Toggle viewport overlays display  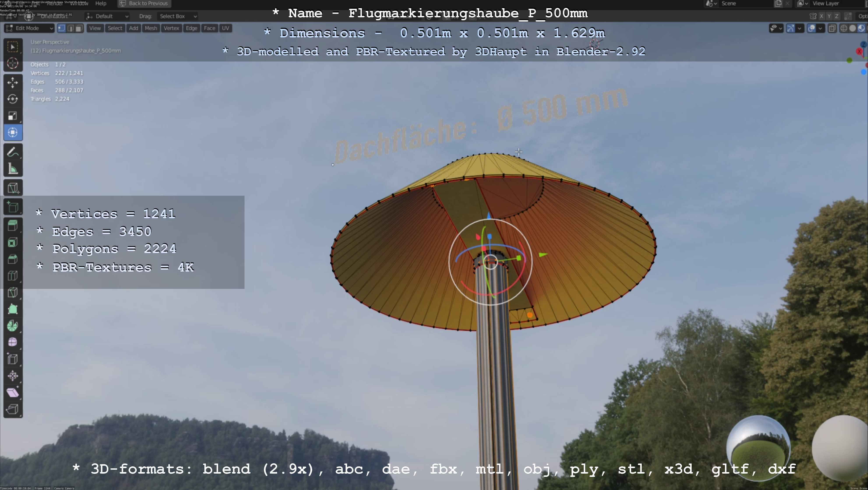(x=812, y=28)
